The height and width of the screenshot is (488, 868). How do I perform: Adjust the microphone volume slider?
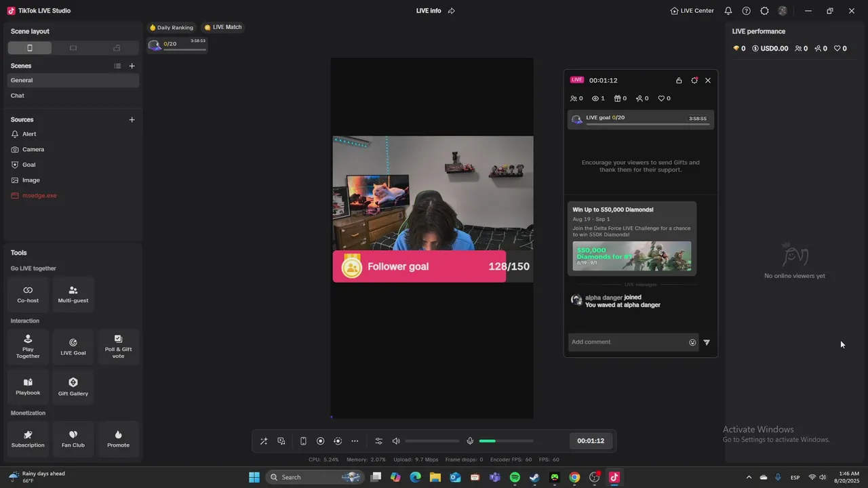(x=506, y=441)
